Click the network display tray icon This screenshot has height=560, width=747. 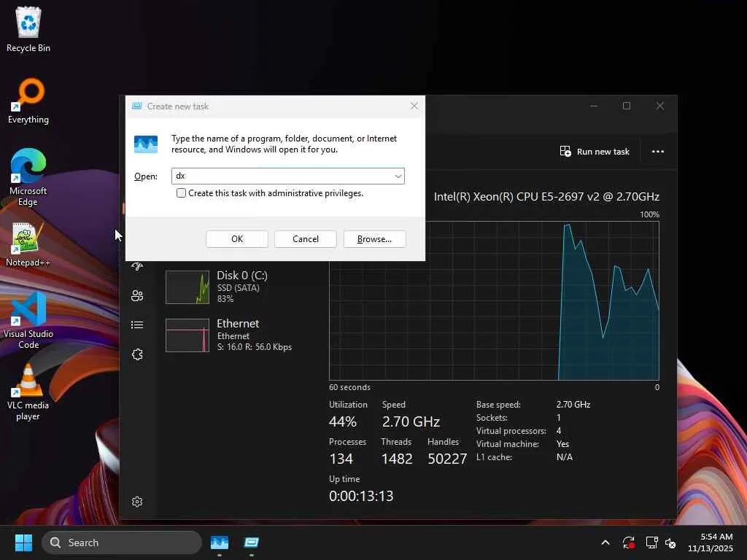click(651, 542)
